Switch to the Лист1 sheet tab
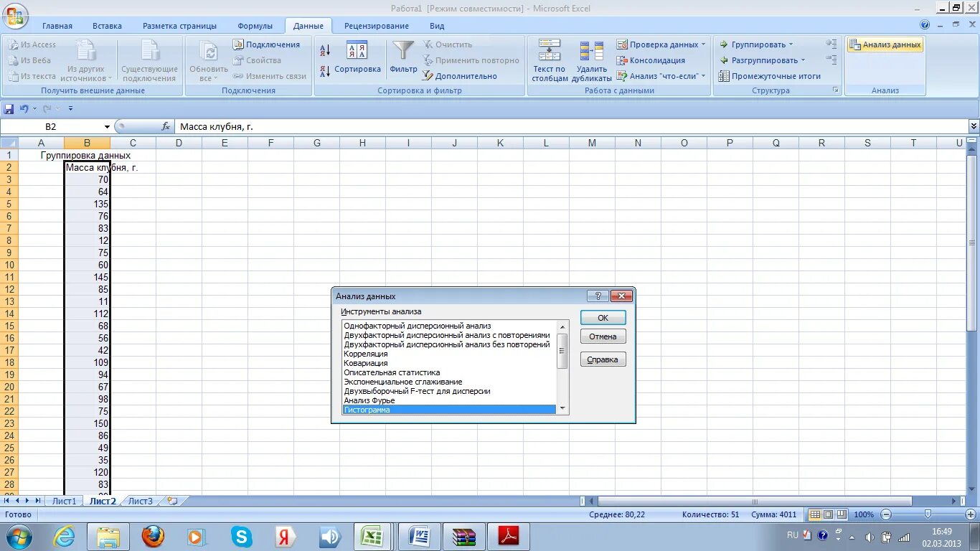Screen dimensions: 980x551 [x=64, y=501]
